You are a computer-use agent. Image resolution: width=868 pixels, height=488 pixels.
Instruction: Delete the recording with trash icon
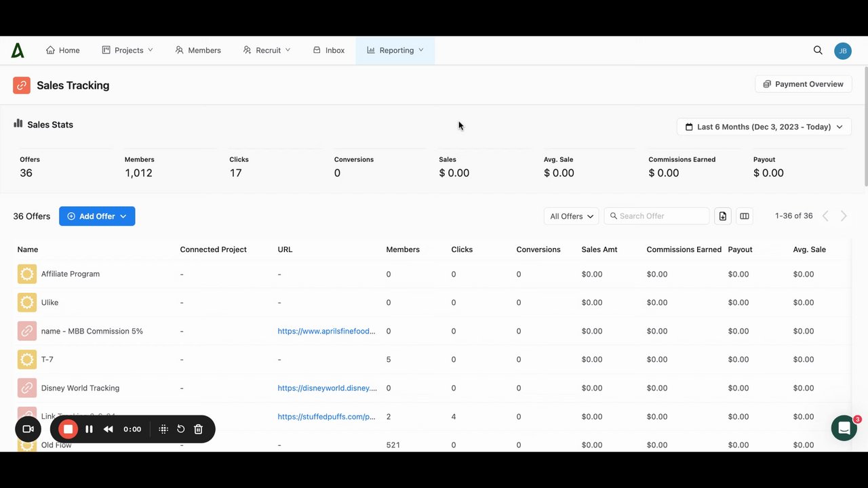pos(199,429)
